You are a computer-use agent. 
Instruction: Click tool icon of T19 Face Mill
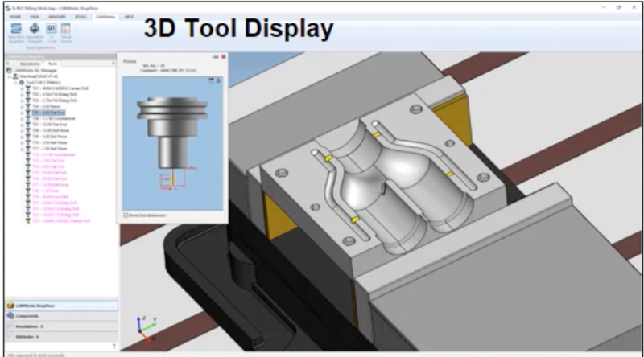(28, 197)
